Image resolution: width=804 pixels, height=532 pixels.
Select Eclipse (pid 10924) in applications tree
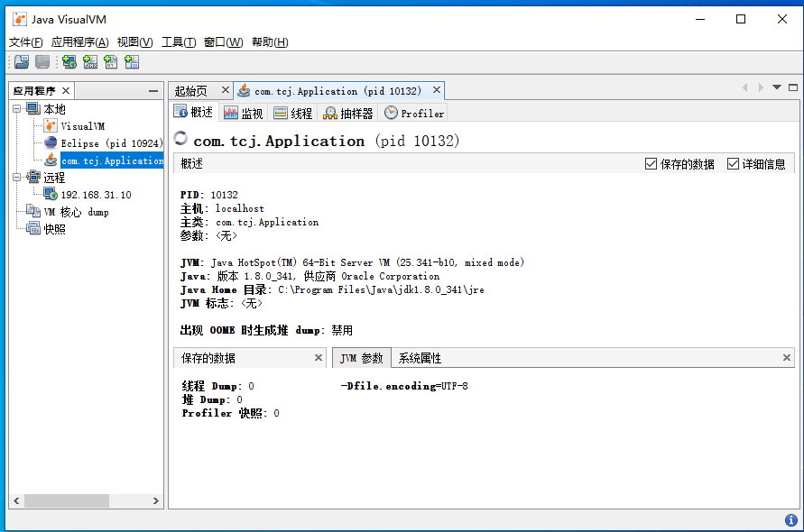point(110,143)
